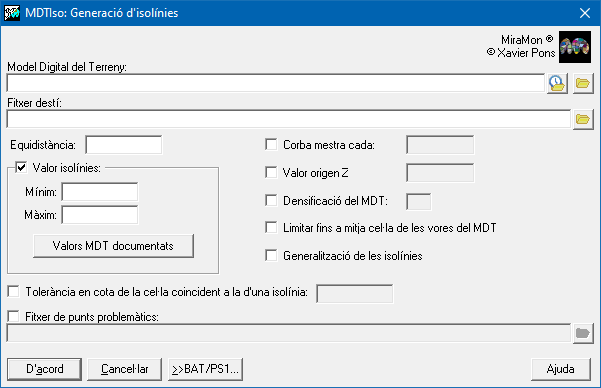Screen dimensions: 601x388
Task: Confirm with the D'acord button
Action: click(44, 369)
